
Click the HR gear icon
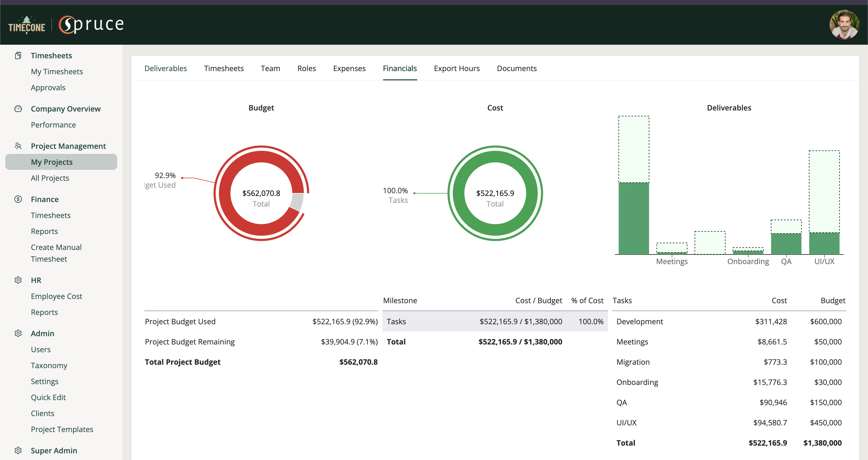click(x=18, y=280)
